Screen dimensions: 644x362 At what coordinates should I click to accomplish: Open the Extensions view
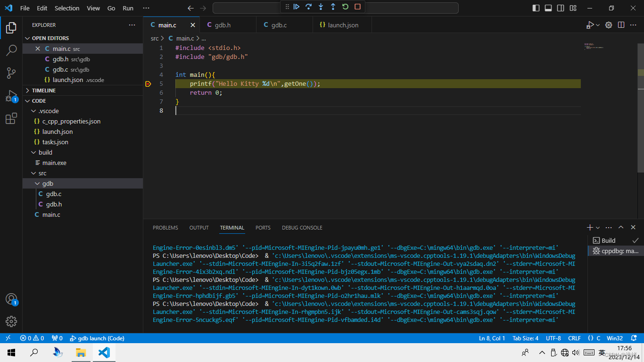pyautogui.click(x=11, y=119)
